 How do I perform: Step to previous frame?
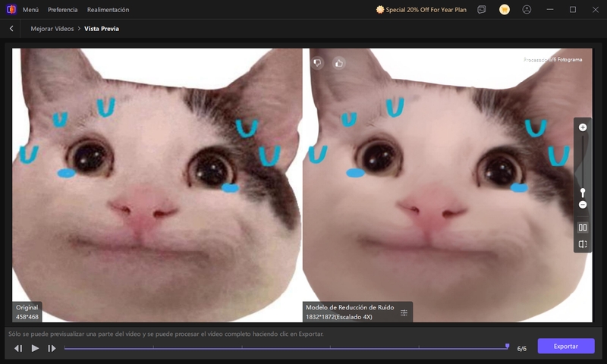[18, 349]
